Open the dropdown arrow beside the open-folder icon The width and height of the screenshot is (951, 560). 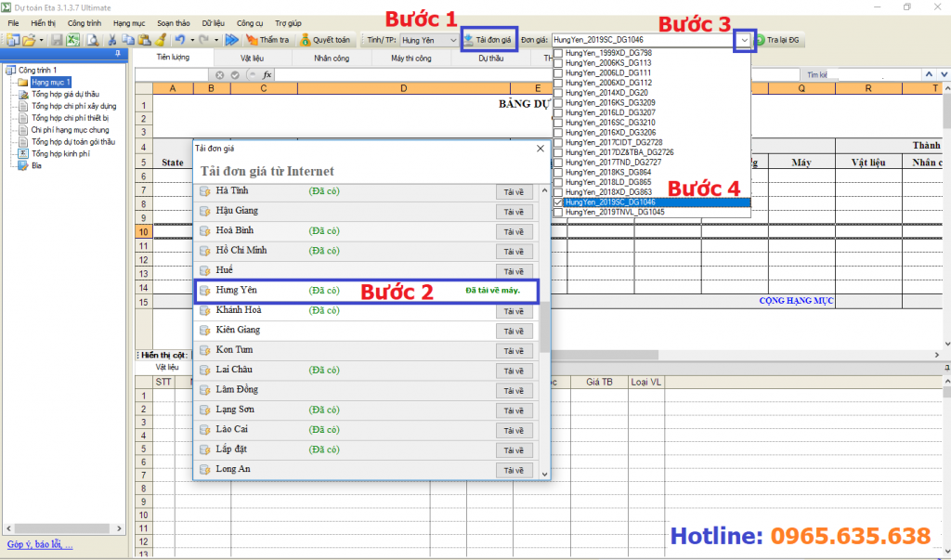pyautogui.click(x=42, y=40)
